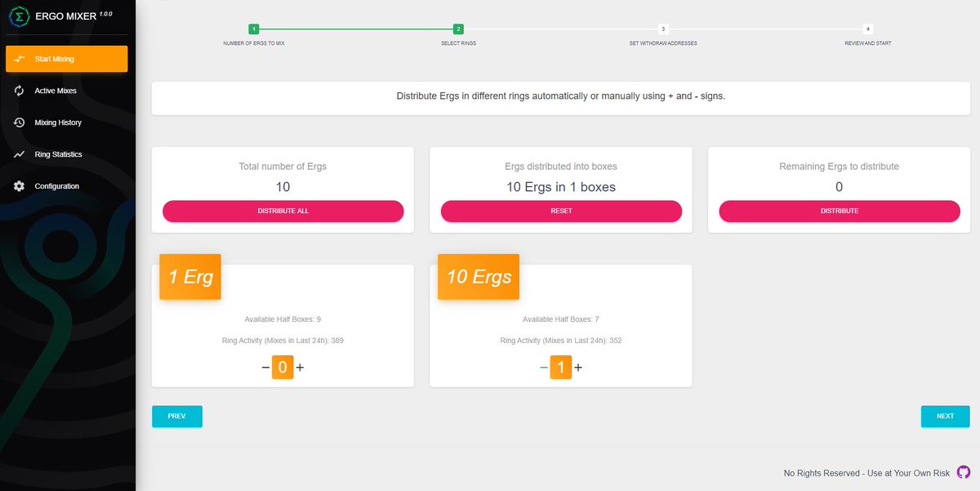Decrease the 1 Erg ring count
The image size is (980, 491).
[x=265, y=368]
